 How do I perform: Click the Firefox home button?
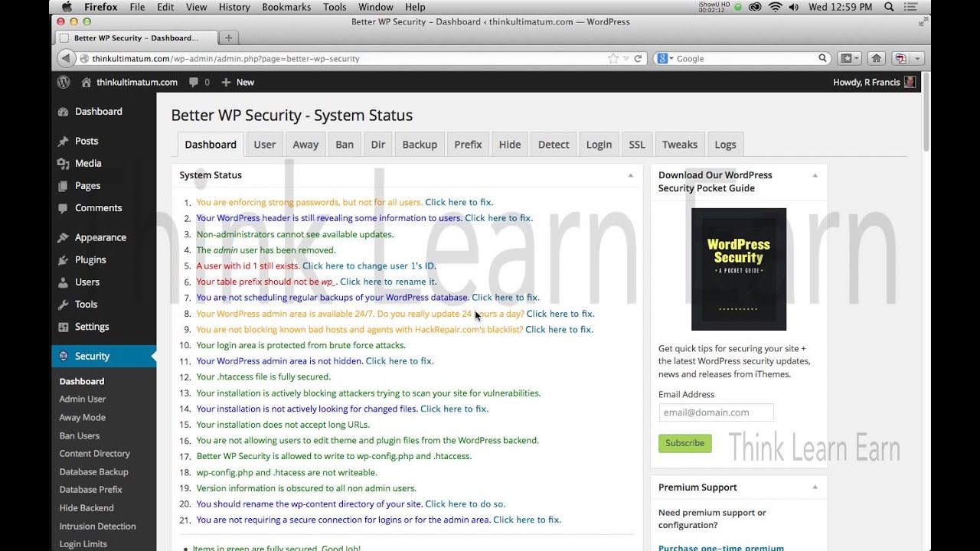point(877,58)
